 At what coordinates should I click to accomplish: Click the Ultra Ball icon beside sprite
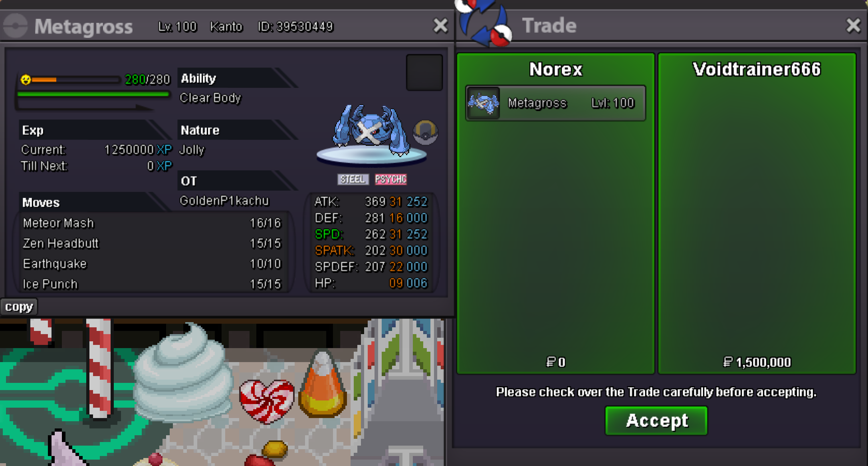(425, 133)
